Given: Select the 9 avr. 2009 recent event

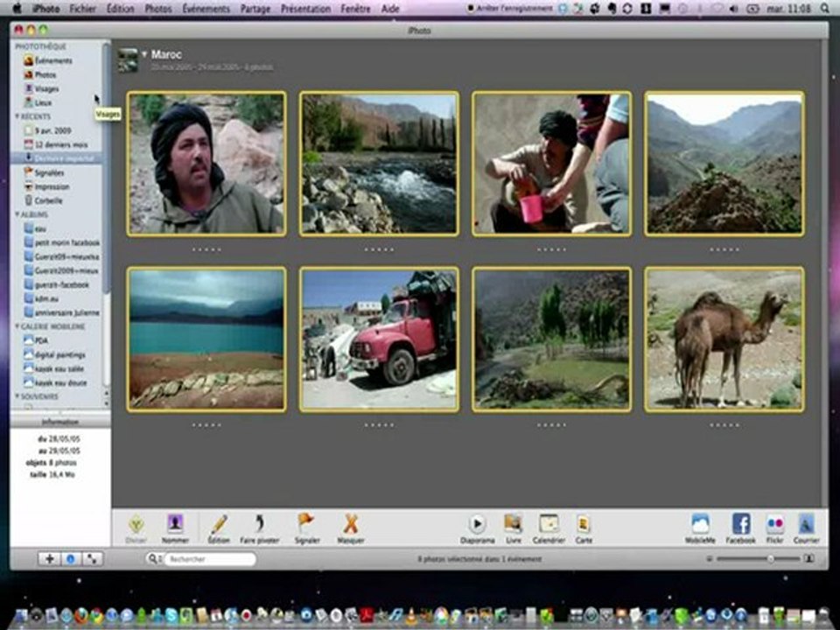Looking at the screenshot, I should [52, 130].
